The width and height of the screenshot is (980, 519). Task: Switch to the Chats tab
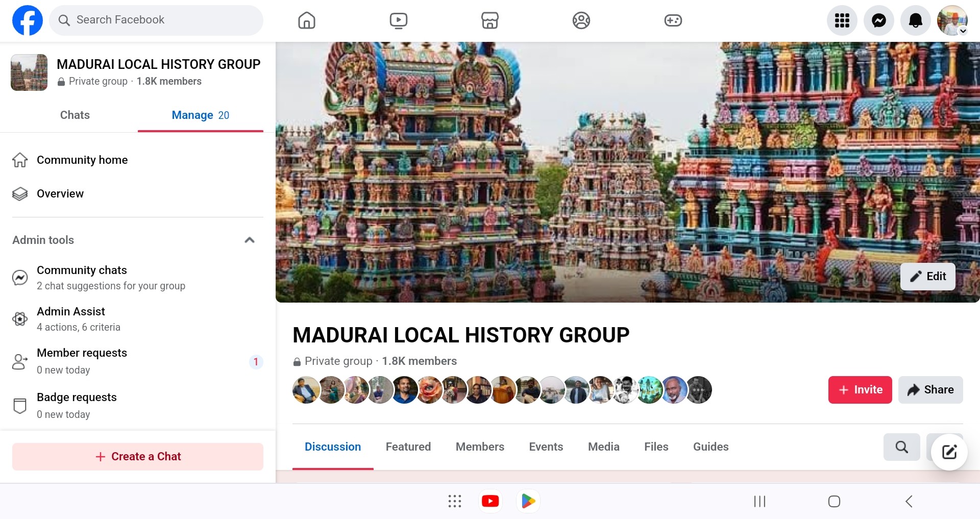(x=75, y=115)
